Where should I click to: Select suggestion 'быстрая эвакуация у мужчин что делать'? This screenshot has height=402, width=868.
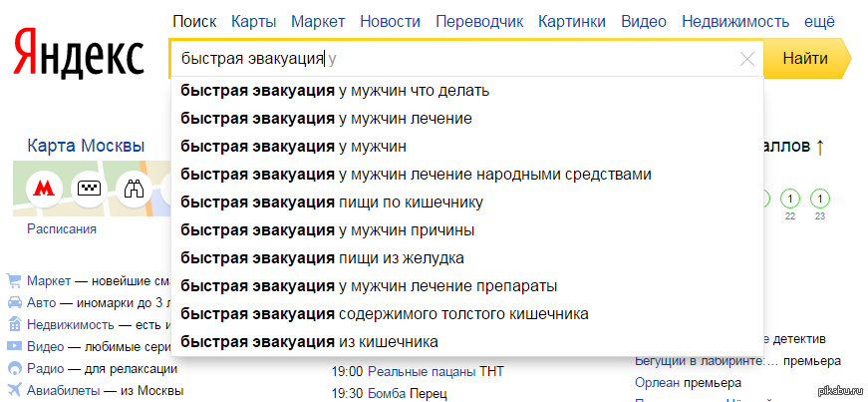pyautogui.click(x=335, y=91)
